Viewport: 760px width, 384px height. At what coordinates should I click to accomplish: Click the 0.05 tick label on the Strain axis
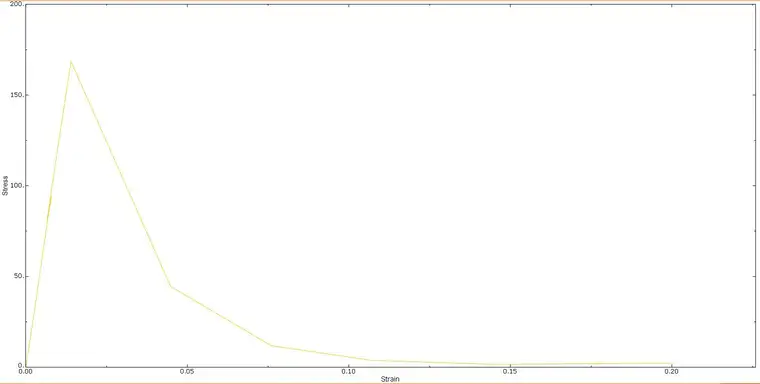tap(187, 371)
